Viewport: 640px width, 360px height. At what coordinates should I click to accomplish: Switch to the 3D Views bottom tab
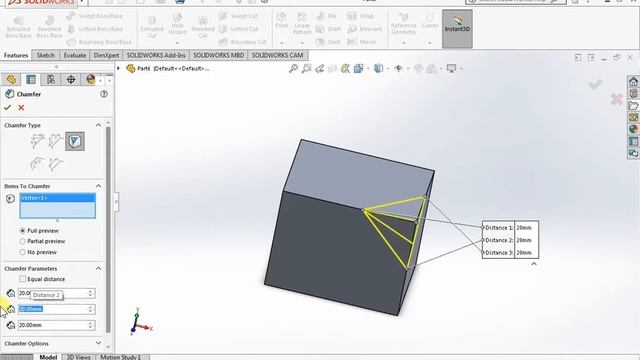point(78,357)
